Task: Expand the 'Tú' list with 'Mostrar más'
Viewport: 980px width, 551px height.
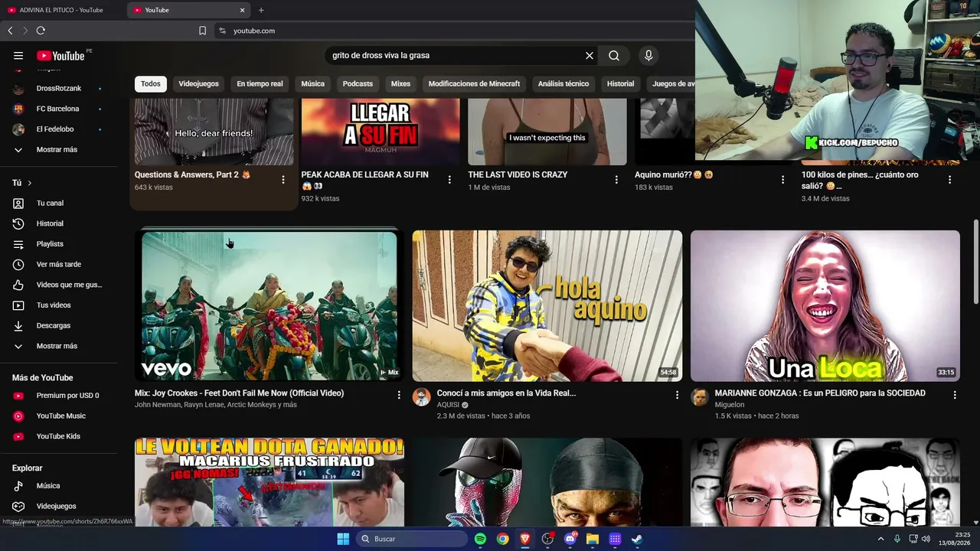Action: tap(59, 346)
